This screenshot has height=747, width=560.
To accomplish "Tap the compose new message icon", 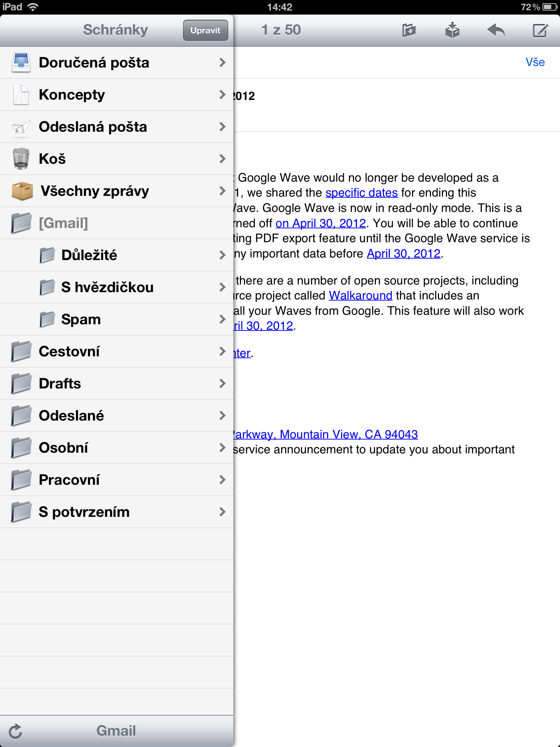I will pos(540,30).
